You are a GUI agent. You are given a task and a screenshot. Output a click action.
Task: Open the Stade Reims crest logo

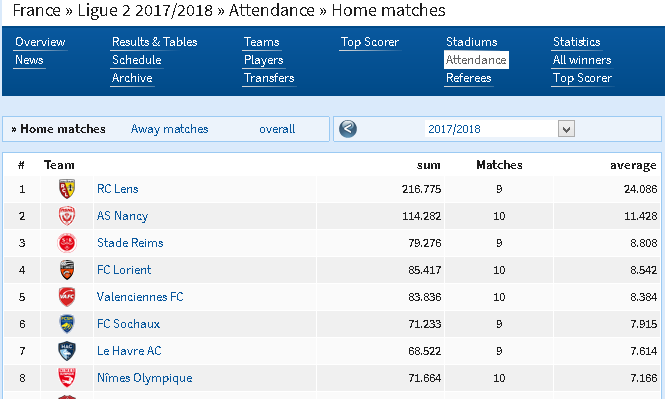click(67, 243)
